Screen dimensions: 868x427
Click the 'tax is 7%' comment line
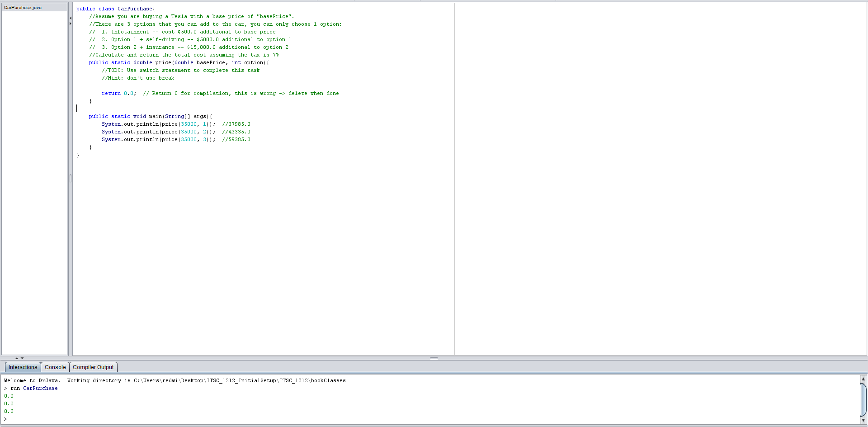click(x=184, y=55)
